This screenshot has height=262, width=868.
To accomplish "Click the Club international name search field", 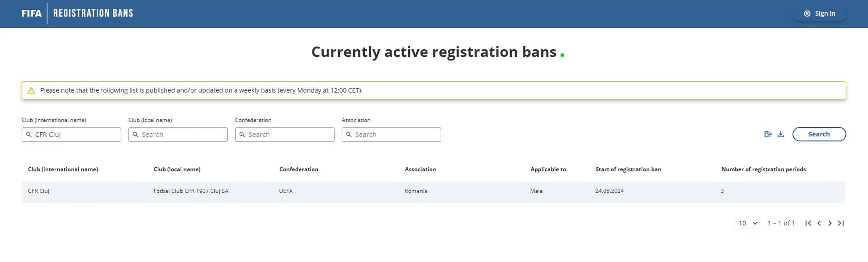I will point(75,135).
